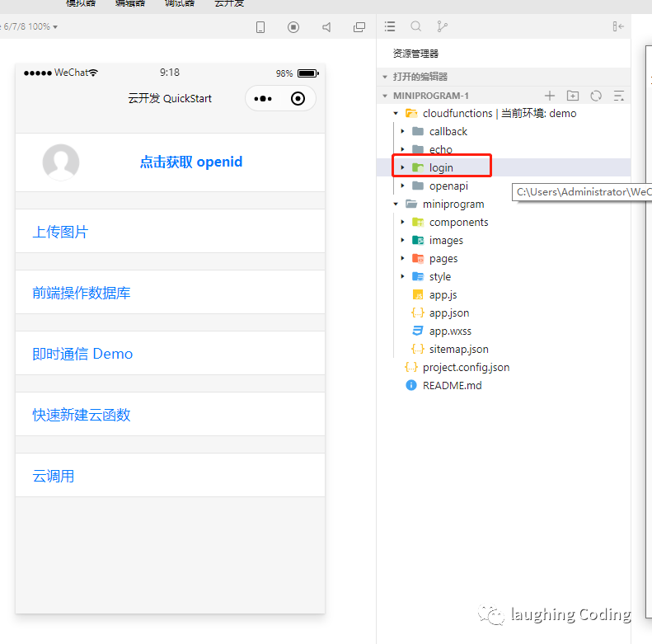Select the login folder label
Screen dimensions: 652x644
pyautogui.click(x=441, y=167)
